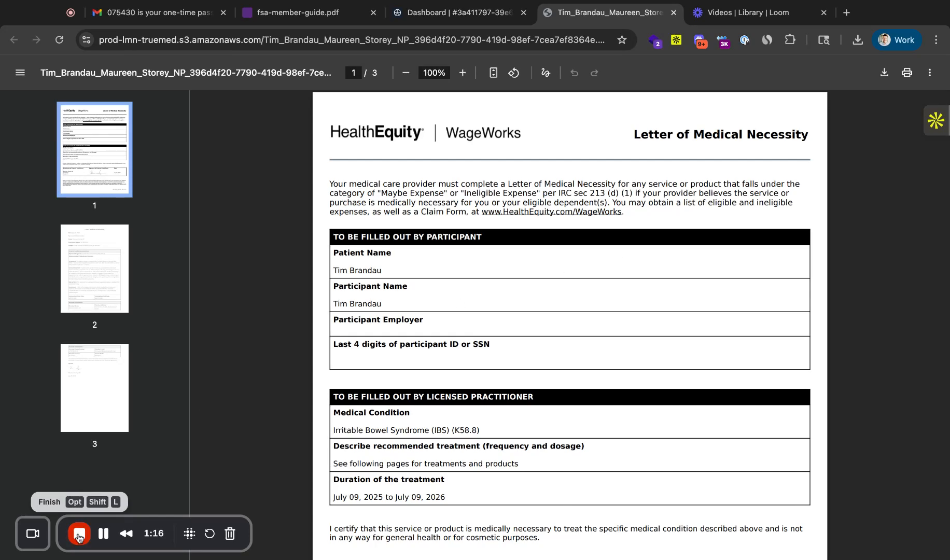Rotate the PDF counterclockwise
This screenshot has width=950, height=560.
pyautogui.click(x=513, y=73)
